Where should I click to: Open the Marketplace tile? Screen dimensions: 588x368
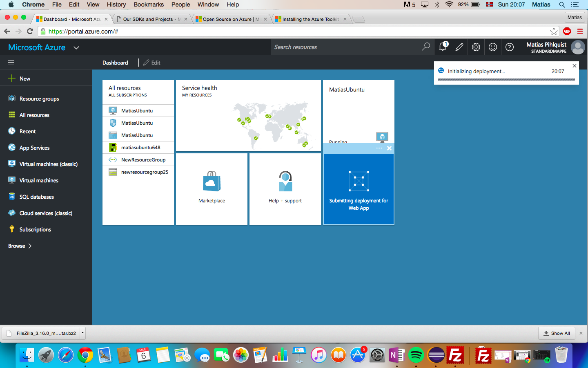pos(212,189)
